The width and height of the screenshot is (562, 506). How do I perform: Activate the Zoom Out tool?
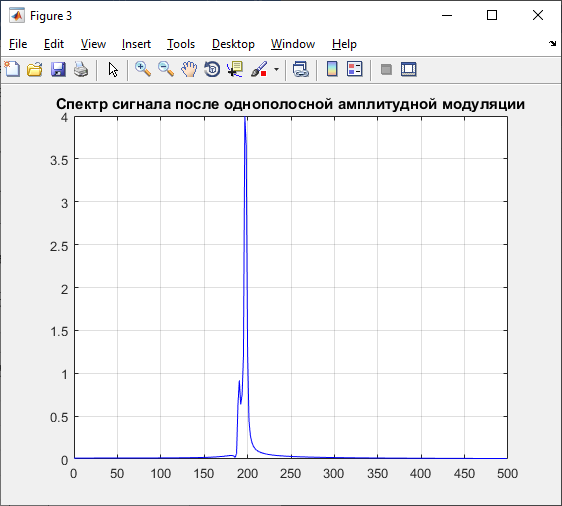[x=166, y=69]
